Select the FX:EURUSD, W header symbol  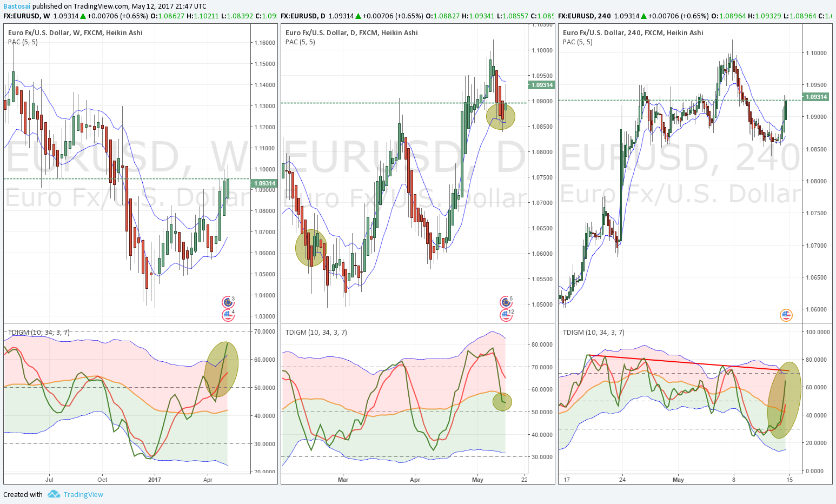[x=27, y=16]
